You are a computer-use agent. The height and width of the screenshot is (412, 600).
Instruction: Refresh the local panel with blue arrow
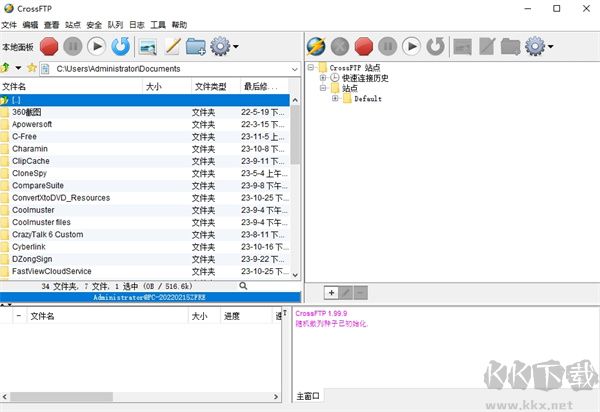(x=121, y=46)
